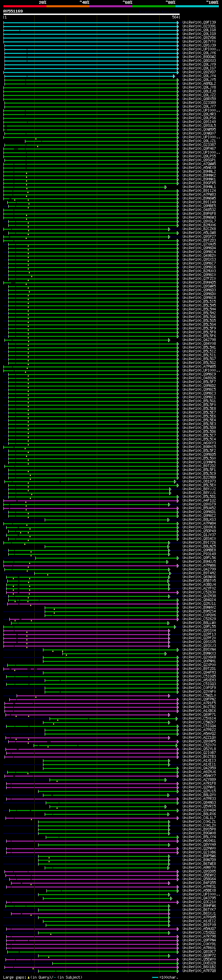Click the green ~80% identity legend segment
Screen dimensions: 222x980
154,6
